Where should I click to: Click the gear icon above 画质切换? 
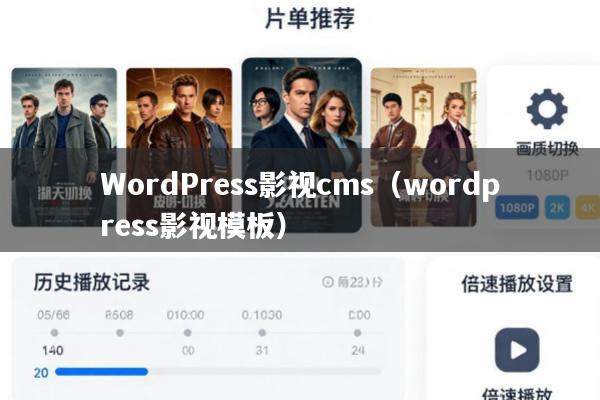(547, 109)
